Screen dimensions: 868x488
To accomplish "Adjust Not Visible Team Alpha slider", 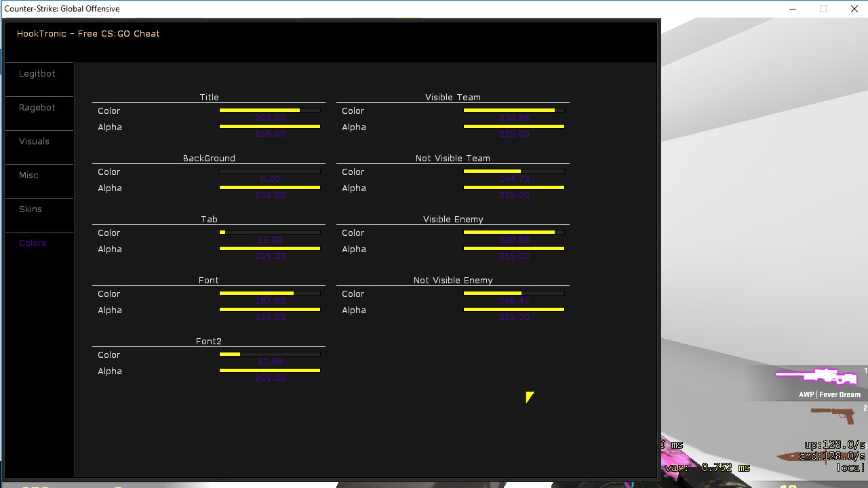I will 514,187.
